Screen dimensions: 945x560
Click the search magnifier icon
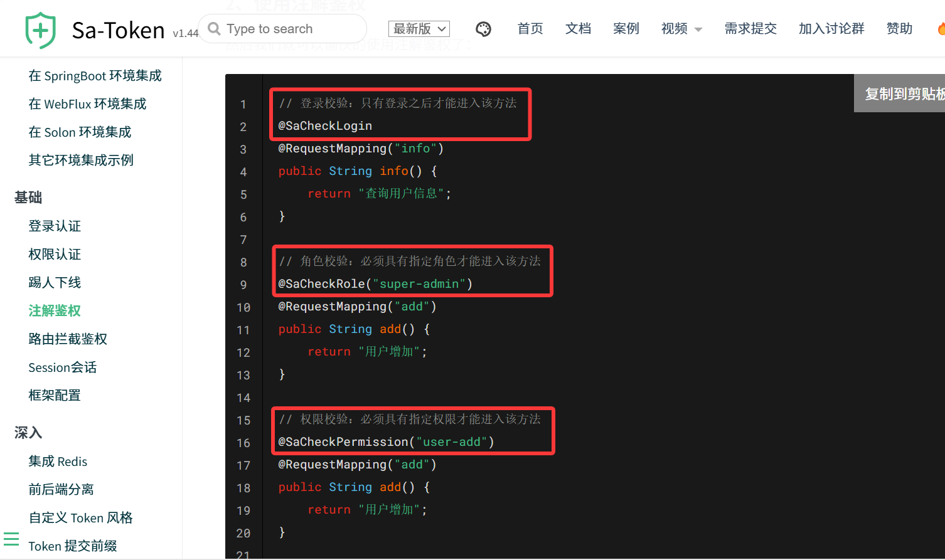(x=214, y=29)
